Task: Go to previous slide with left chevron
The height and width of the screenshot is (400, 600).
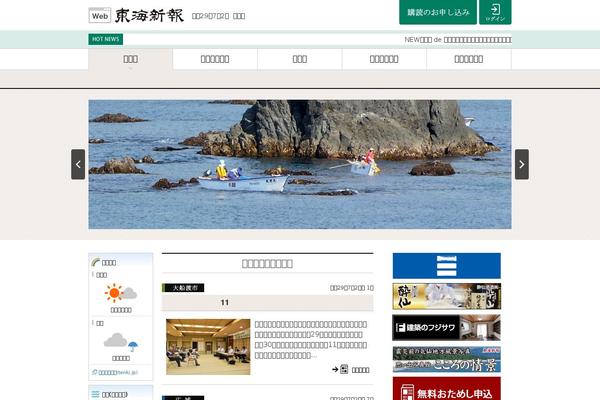Action: 78,164
